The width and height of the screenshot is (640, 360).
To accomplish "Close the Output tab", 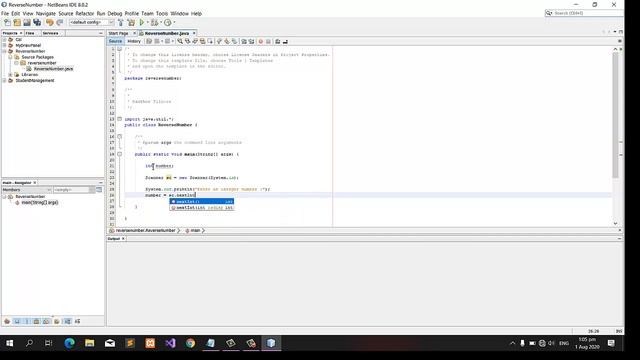I will tap(123, 239).
